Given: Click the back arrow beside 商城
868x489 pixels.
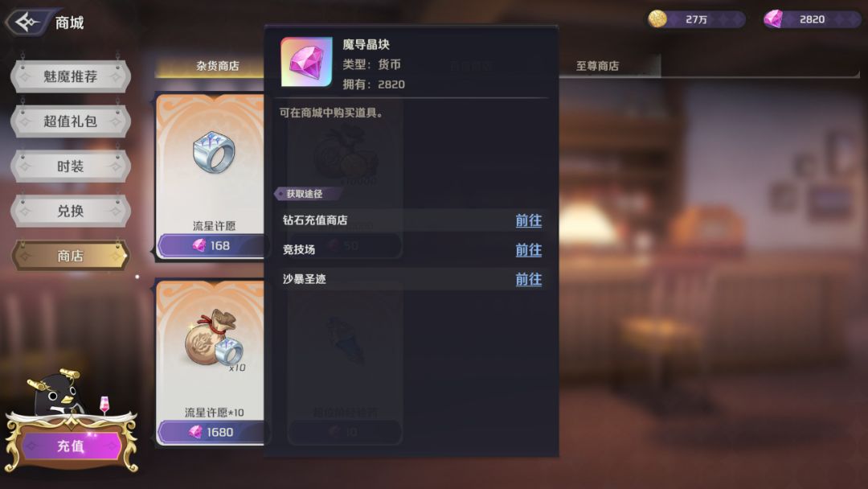Looking at the screenshot, I should click(27, 23).
